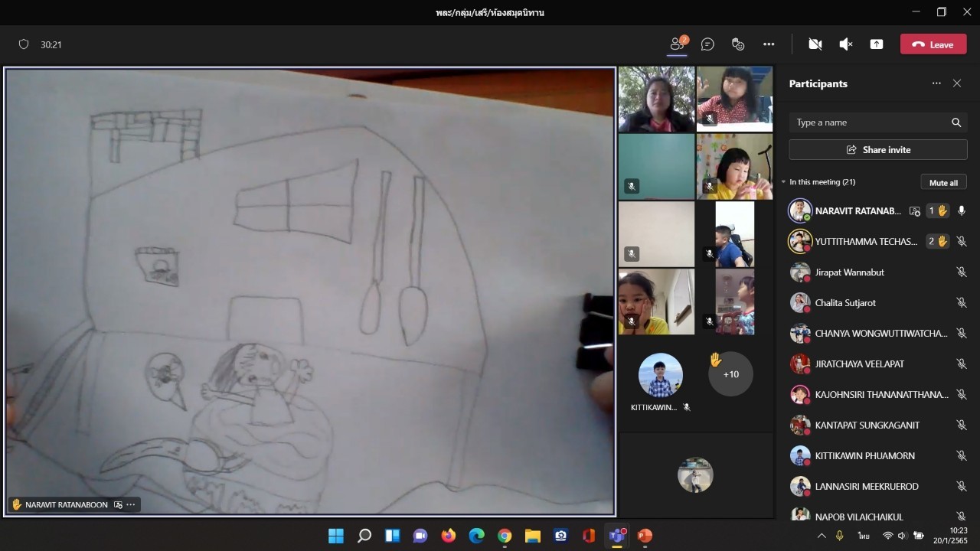Click the spotlight icon next to NARAVIT RATANAB...

pos(914,211)
